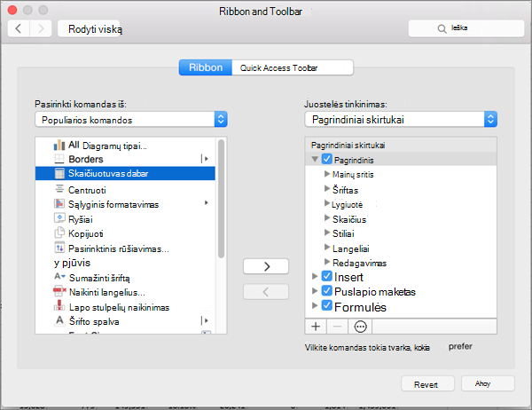Click the Pasirinktinis rūšiavimas sort icon
532x410 pixels.
click(x=59, y=248)
